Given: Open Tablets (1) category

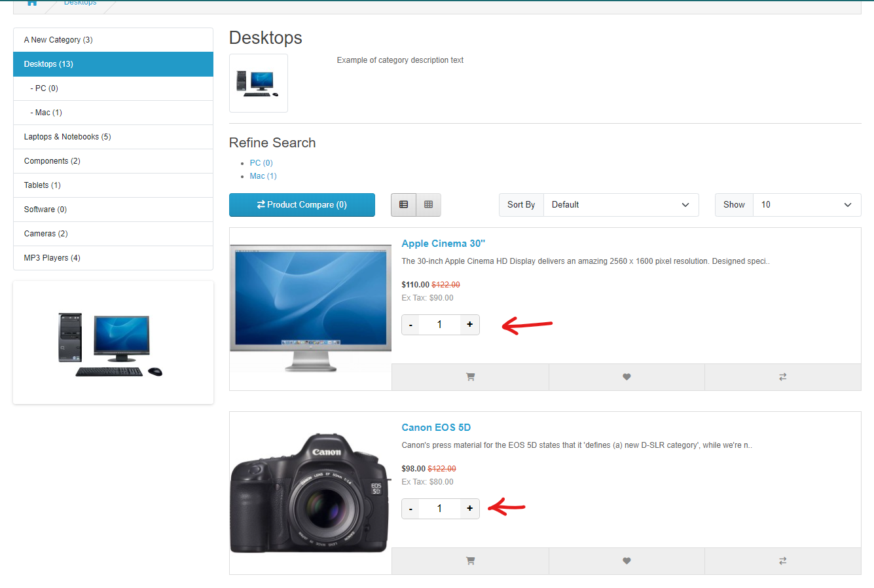Looking at the screenshot, I should tap(113, 185).
